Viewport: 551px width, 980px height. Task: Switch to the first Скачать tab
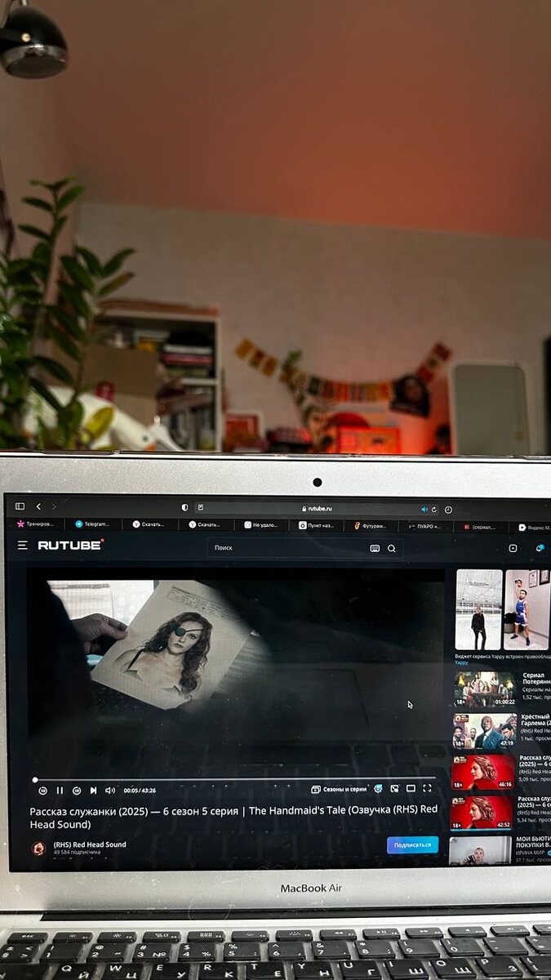coord(149,524)
